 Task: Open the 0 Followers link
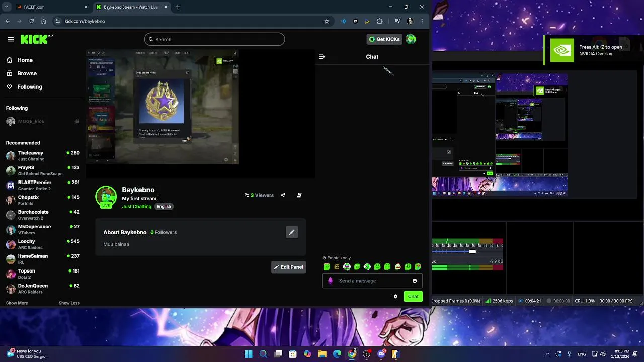[x=164, y=232]
